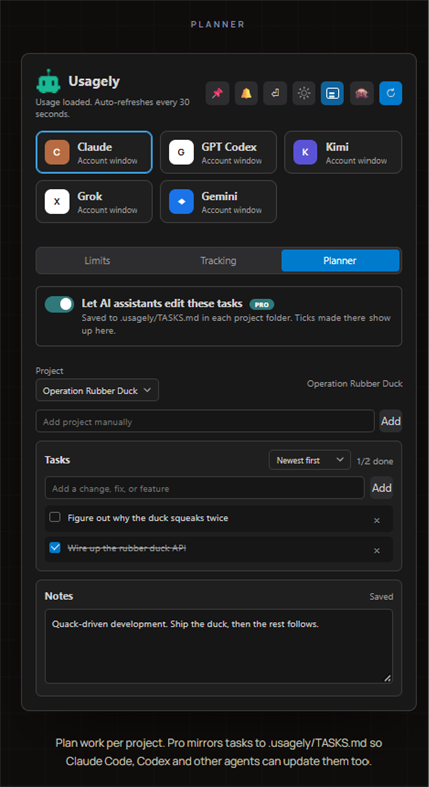Select the Grok account card

click(x=94, y=201)
